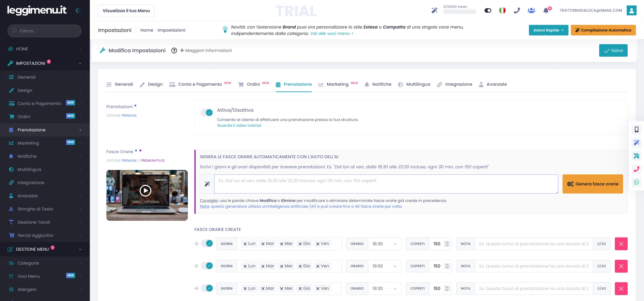The image size is (644, 301).
Task: Focus the AI time slot description field
Action: coord(386,184)
